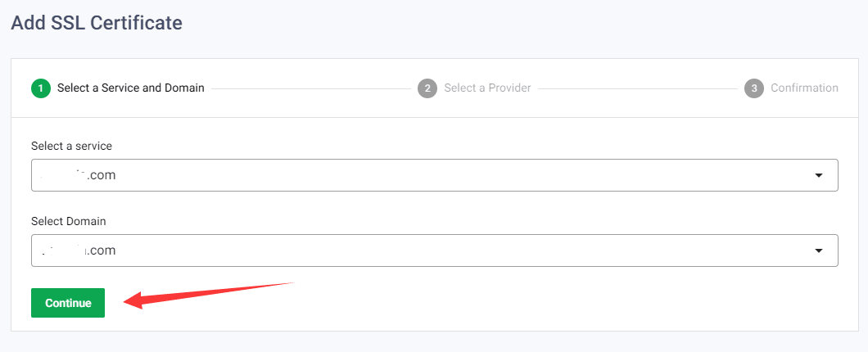Click the connector line between steps 1 and 2
The height and width of the screenshot is (352, 868).
(x=310, y=88)
